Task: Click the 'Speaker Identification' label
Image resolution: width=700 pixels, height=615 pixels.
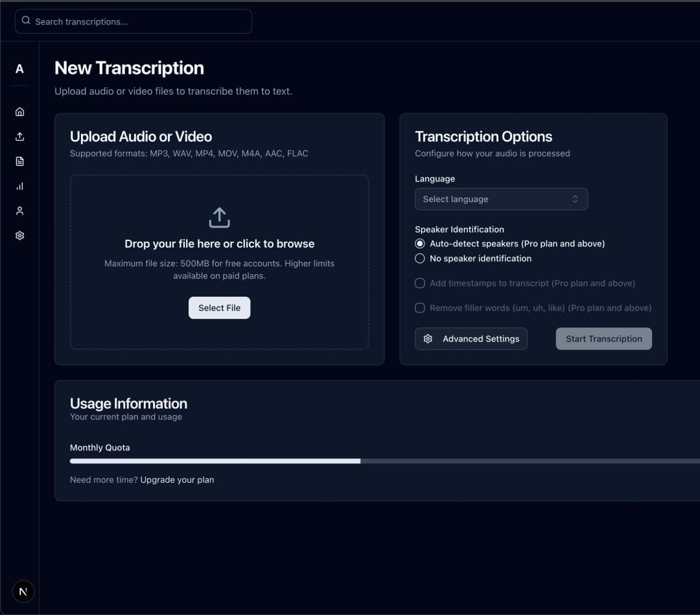Action: (x=459, y=229)
